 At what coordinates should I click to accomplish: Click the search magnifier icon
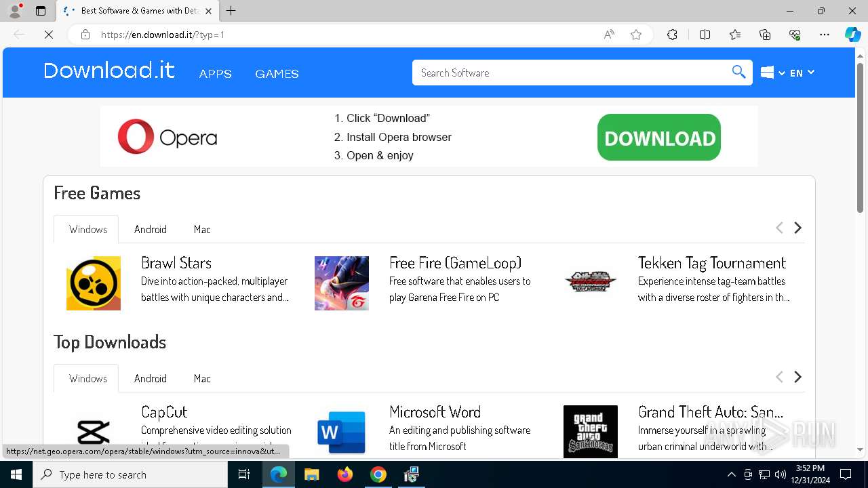pos(738,73)
